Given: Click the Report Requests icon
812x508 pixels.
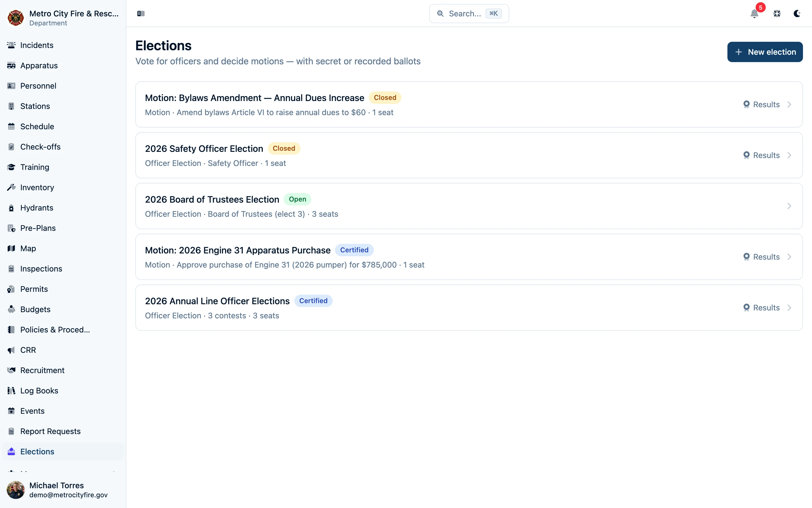Looking at the screenshot, I should pos(11,432).
